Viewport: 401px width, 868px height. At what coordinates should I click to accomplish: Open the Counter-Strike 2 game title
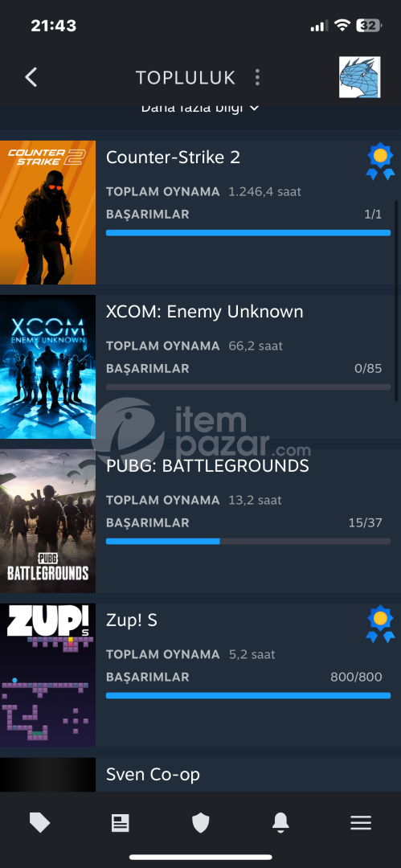(x=173, y=158)
